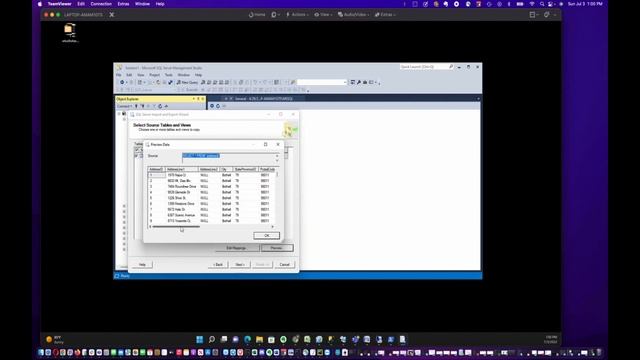640x360 pixels.
Task: Open the database selector dropdown in the toolbar
Action: pos(345,82)
